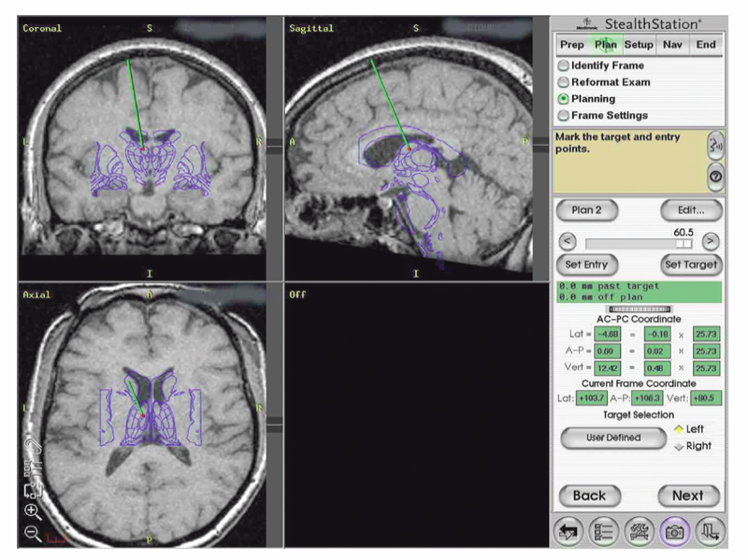Open the User Defined target selection
Image resolution: width=748 pixels, height=560 pixels.
point(613,438)
